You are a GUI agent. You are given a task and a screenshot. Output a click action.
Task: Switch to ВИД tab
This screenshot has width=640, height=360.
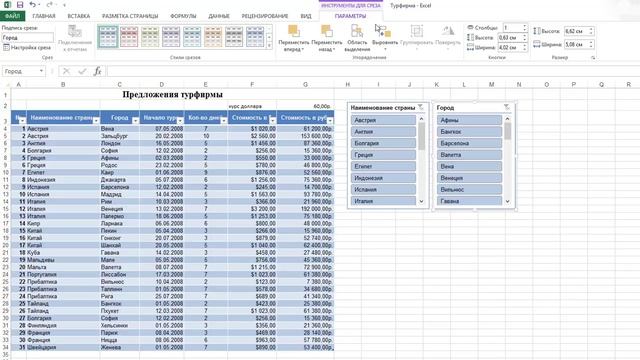point(306,16)
